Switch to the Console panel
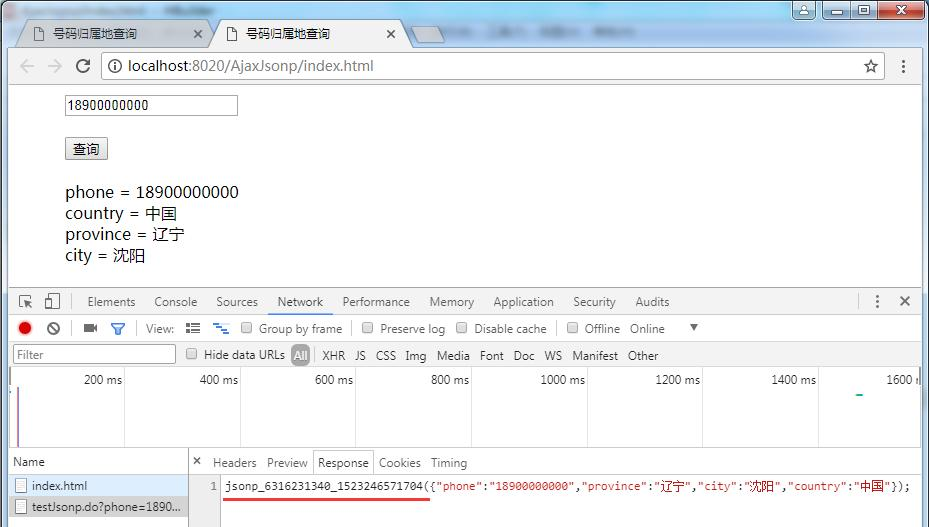 click(175, 302)
